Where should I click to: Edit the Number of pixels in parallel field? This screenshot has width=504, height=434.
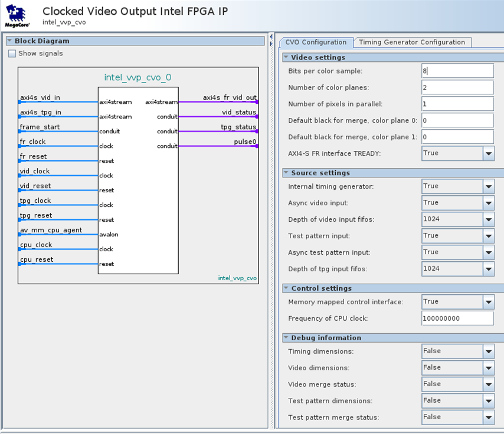tap(457, 104)
